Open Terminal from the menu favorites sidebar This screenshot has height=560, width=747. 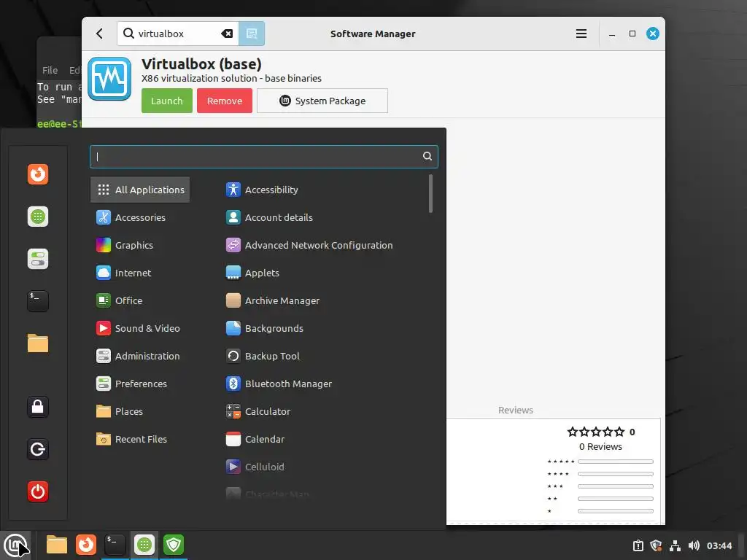pos(38,301)
